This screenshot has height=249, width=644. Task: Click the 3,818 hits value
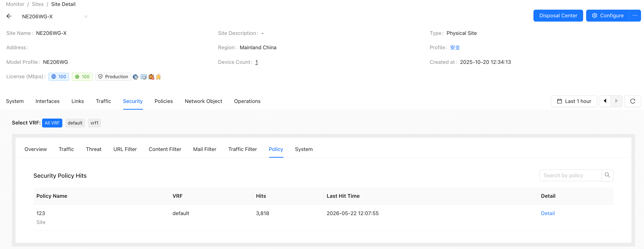(262, 213)
